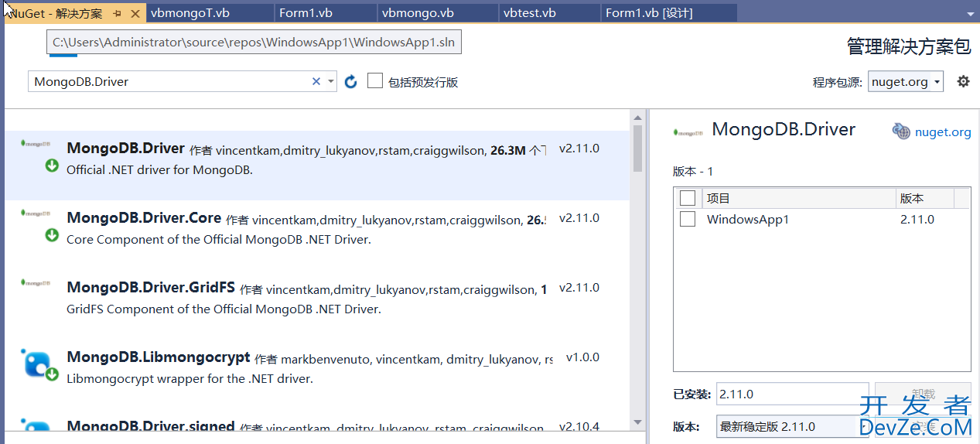Click the package list scrollbar thumb
Screen dimensions: 980x444
(x=638, y=148)
